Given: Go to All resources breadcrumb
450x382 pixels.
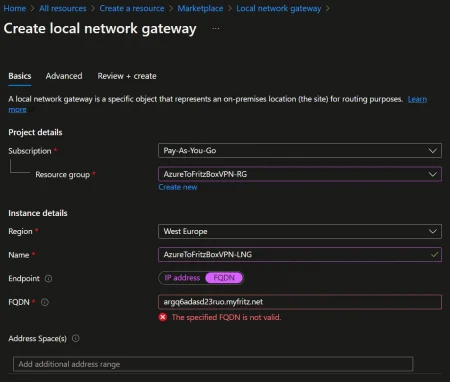Looking at the screenshot, I should 63,8.
